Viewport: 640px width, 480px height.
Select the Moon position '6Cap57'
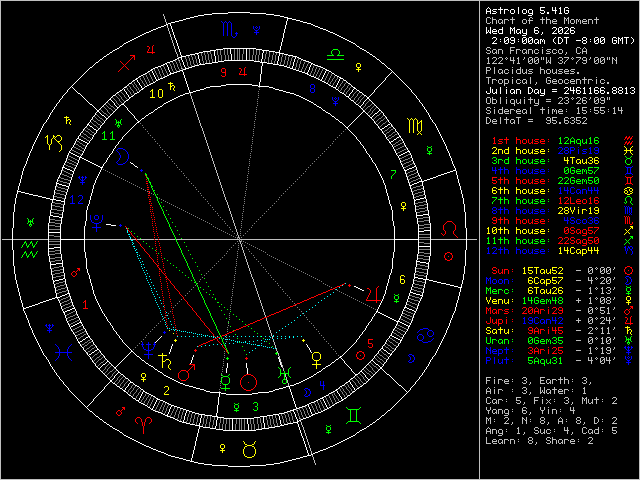click(545, 281)
